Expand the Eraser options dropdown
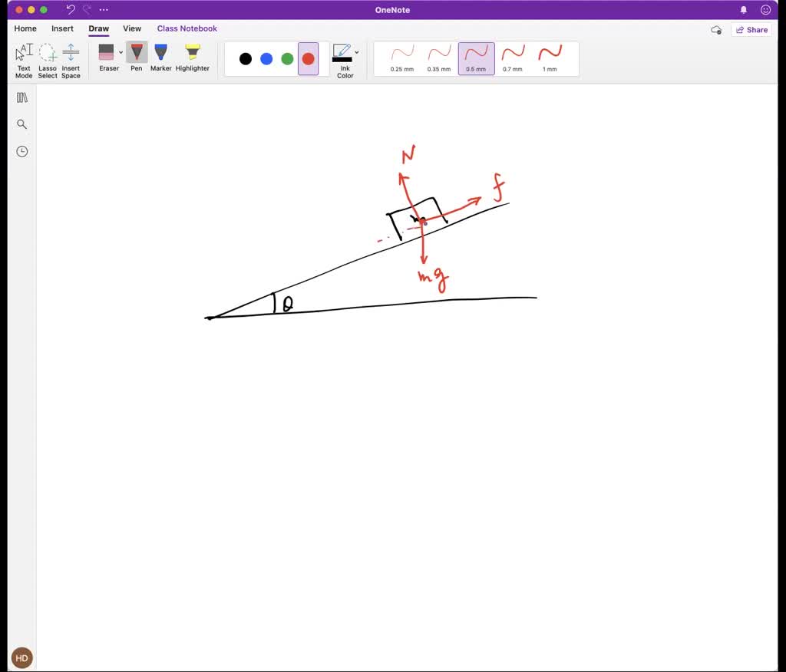The image size is (786, 672). [121, 52]
